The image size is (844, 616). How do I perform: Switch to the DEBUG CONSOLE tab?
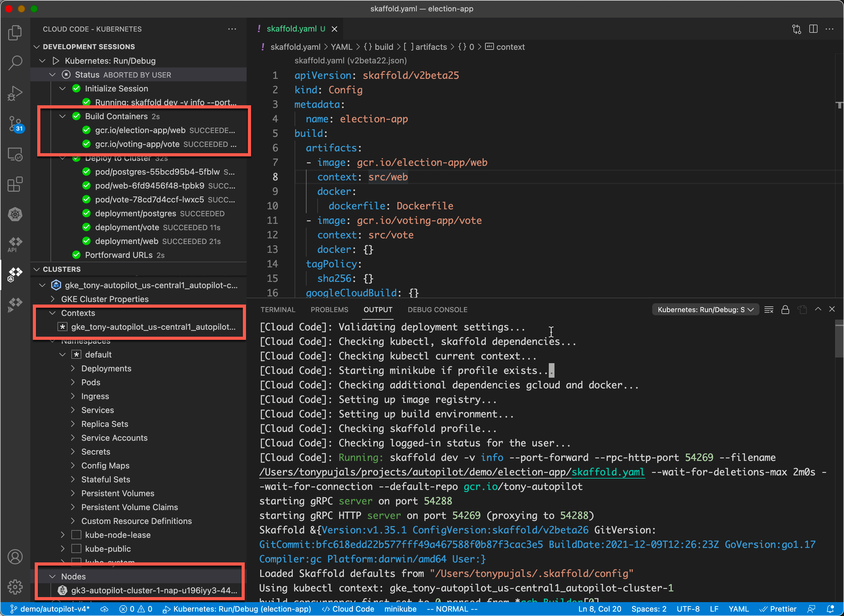[x=437, y=310]
